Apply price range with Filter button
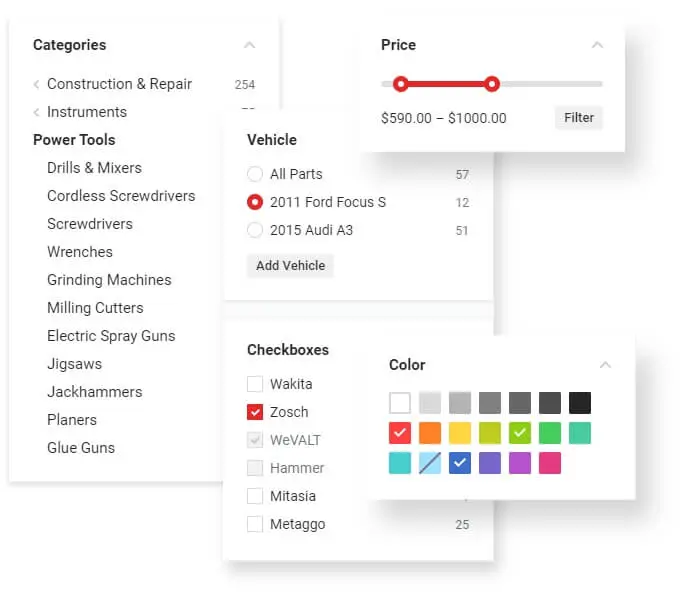Screen dimensions: 689x594 tap(579, 118)
